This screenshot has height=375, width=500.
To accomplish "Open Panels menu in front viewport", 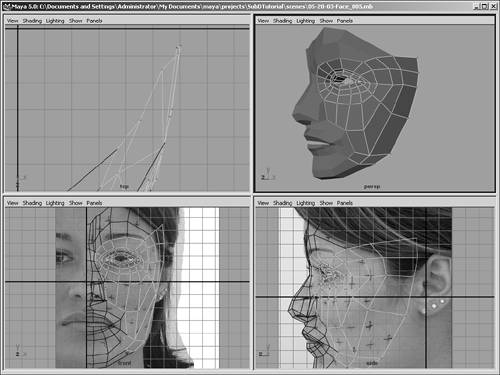I will (94, 203).
